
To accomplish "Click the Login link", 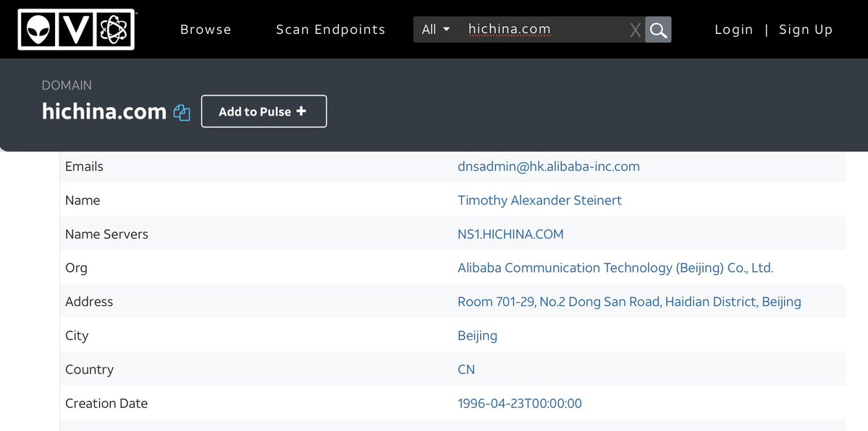I will (733, 30).
